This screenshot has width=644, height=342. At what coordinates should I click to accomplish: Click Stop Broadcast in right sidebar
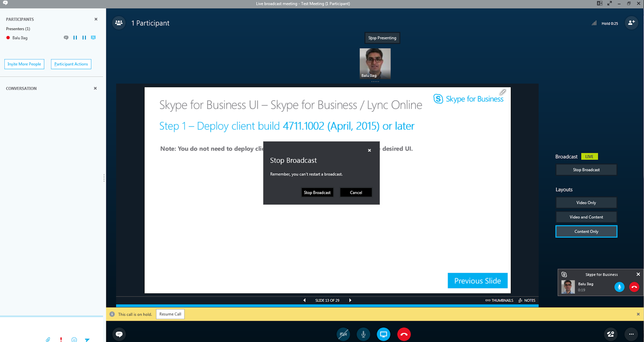(586, 170)
